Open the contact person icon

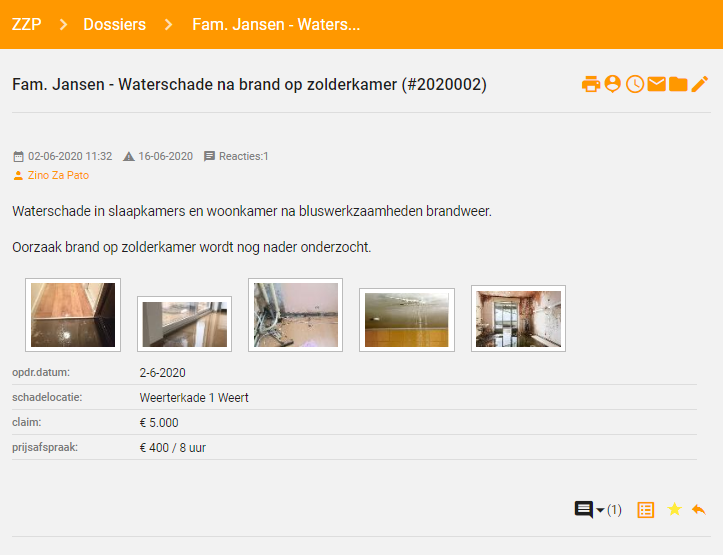tap(613, 84)
